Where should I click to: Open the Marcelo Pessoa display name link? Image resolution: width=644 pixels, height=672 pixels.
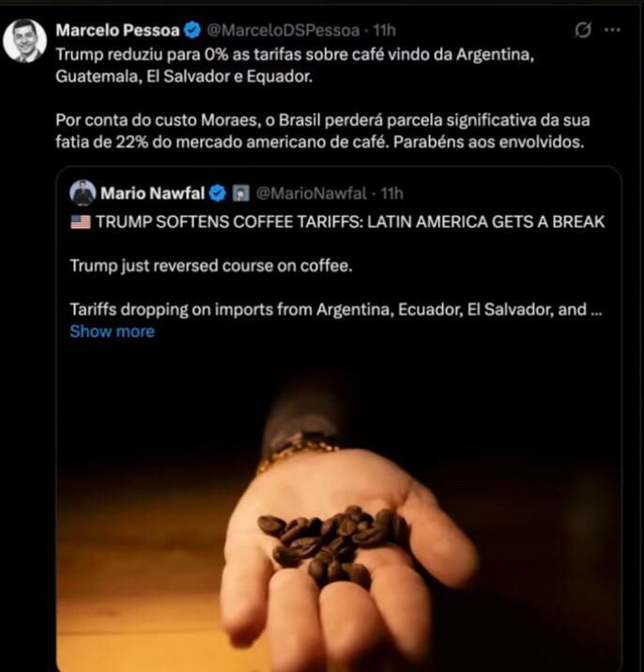click(x=117, y=30)
